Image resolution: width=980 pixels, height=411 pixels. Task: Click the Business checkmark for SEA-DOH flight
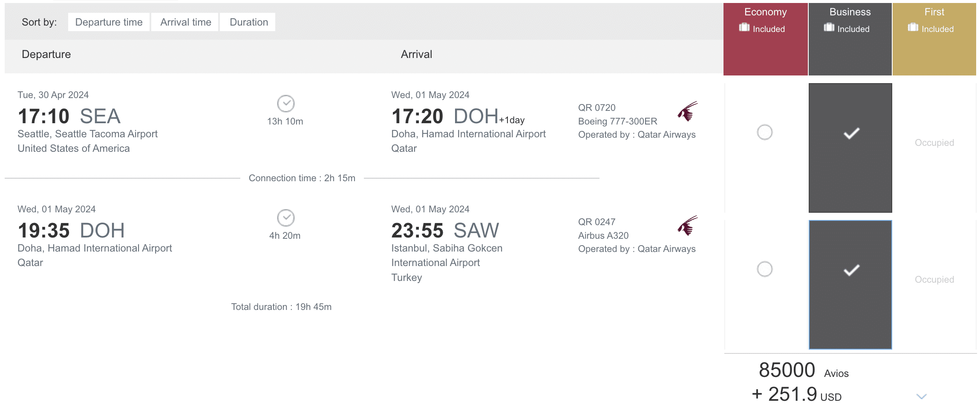pyautogui.click(x=851, y=134)
